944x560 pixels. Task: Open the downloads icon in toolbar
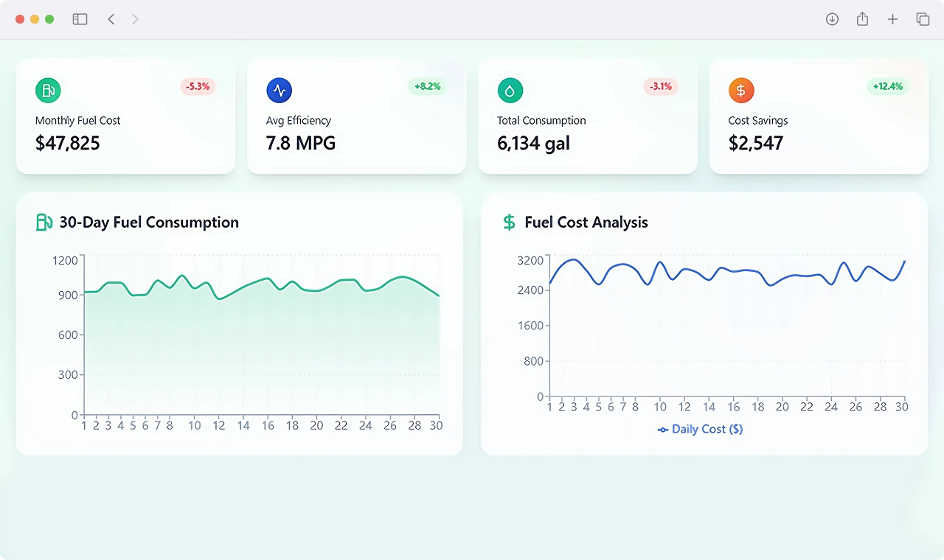pyautogui.click(x=832, y=19)
